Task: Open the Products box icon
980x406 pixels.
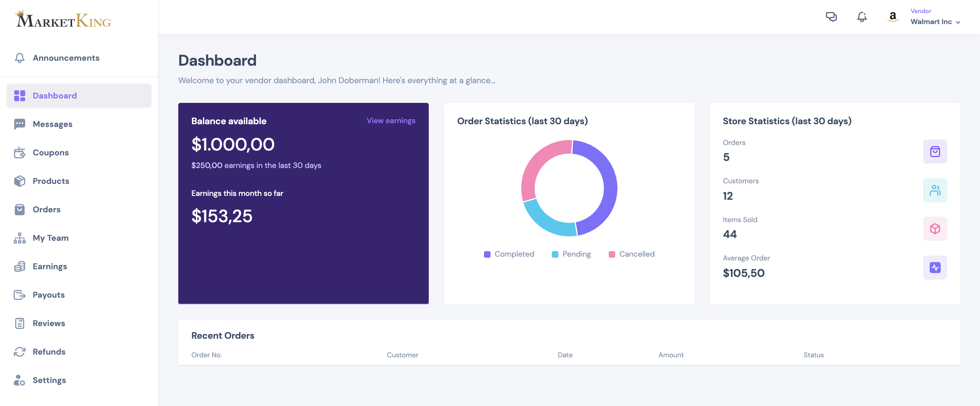Action: tap(19, 181)
